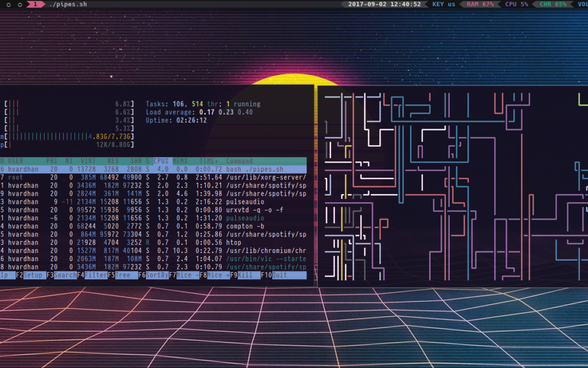This screenshot has width=588, height=368.
Task: Toggle Tree view with F5 button
Action: 123,275
